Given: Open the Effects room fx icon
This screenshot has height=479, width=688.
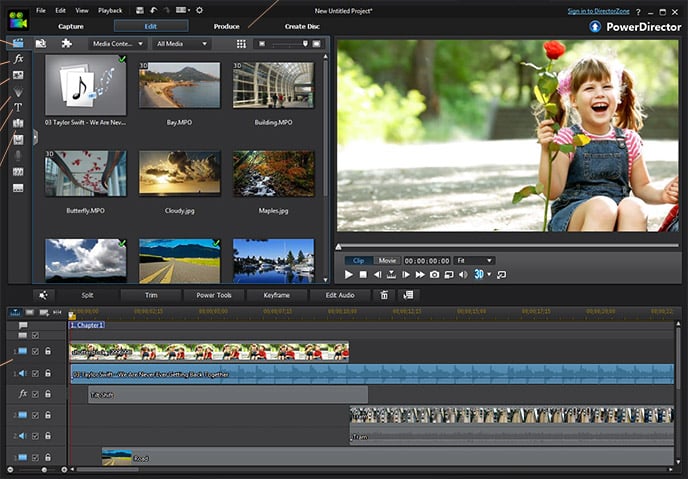Looking at the screenshot, I should [x=18, y=58].
